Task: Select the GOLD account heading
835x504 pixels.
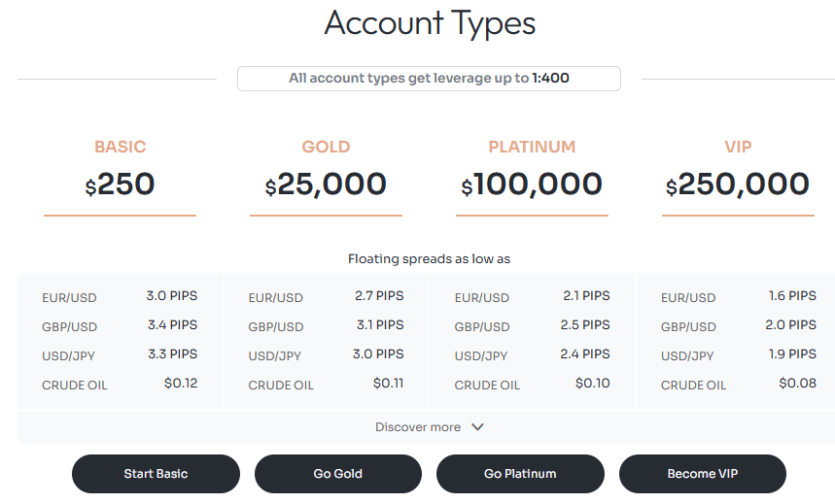Action: coord(326,148)
